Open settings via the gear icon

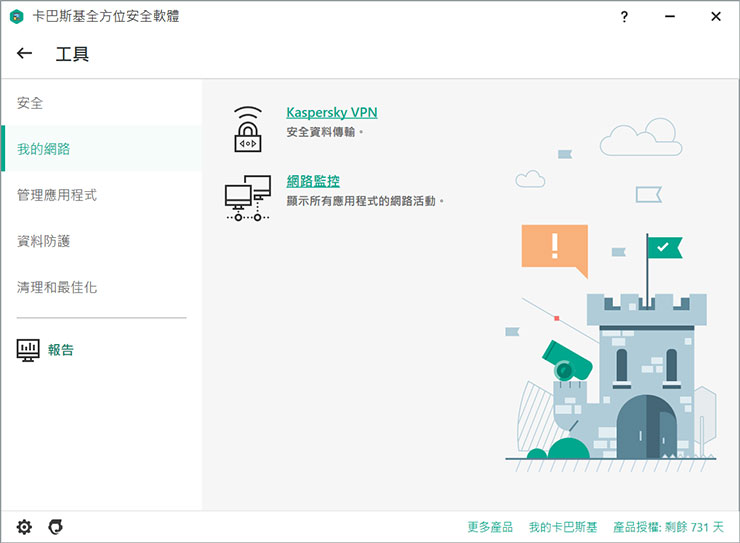coord(24,526)
